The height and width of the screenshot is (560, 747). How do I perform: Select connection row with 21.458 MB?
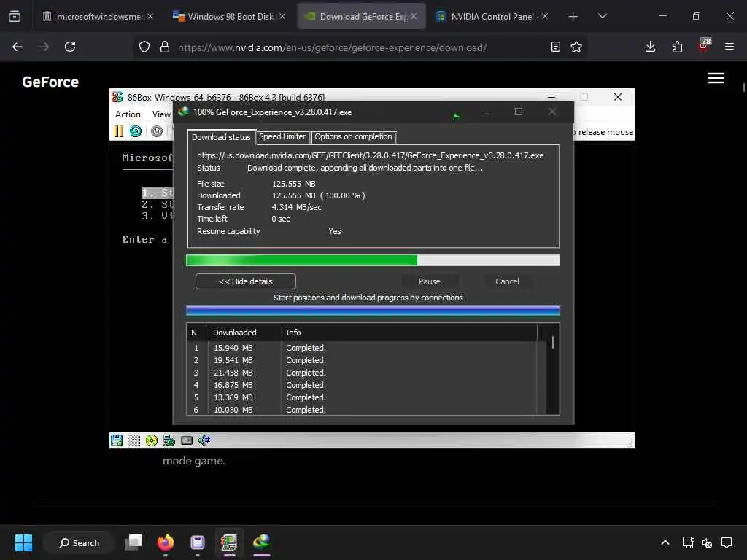coord(362,373)
